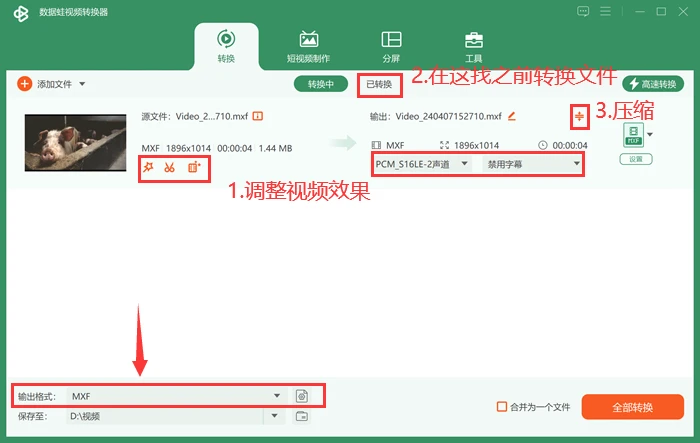Click the pig video thumbnail
This screenshot has width=700, height=443.
[75, 142]
